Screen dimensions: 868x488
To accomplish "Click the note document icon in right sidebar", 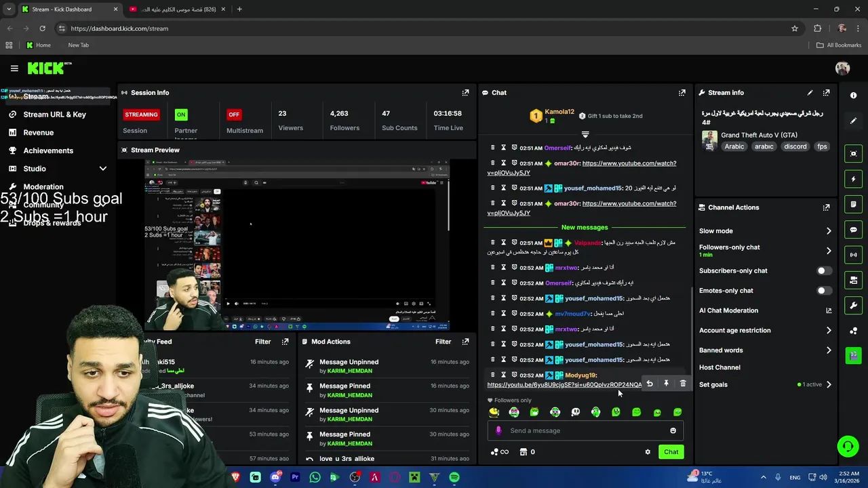I will 854,204.
